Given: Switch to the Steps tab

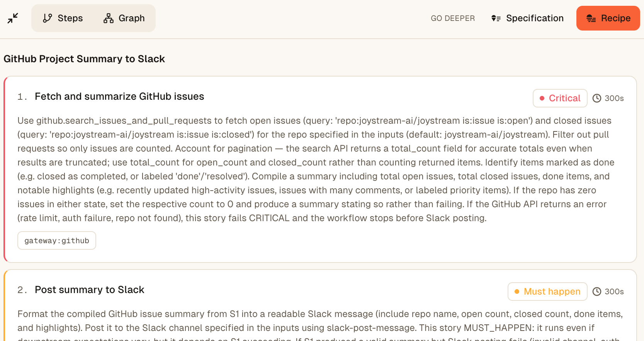Looking at the screenshot, I should click(63, 18).
